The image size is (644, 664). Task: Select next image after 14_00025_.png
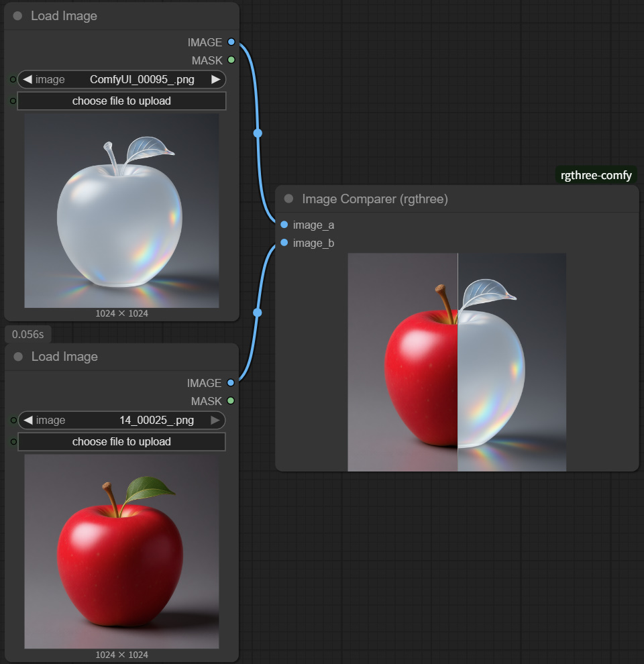point(215,420)
